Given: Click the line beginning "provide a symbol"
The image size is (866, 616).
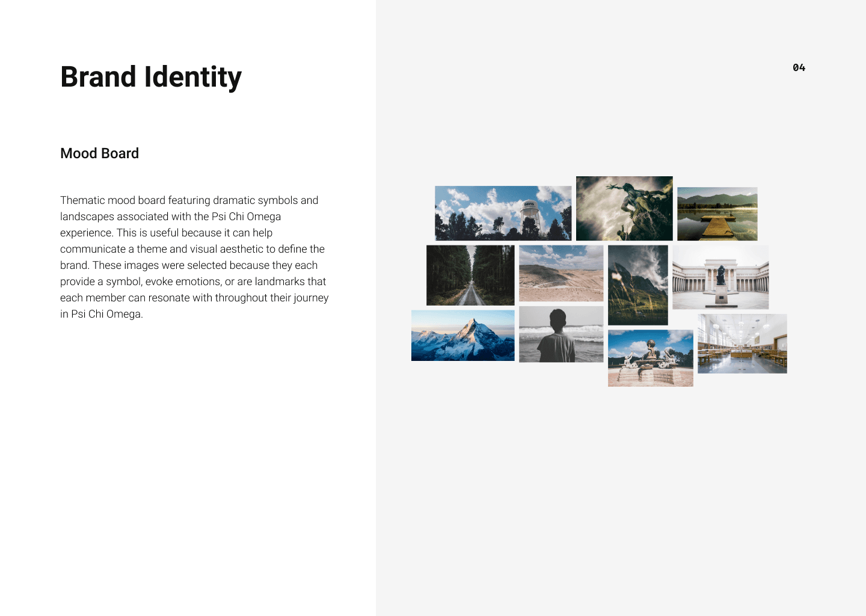Looking at the screenshot, I should point(192,282).
